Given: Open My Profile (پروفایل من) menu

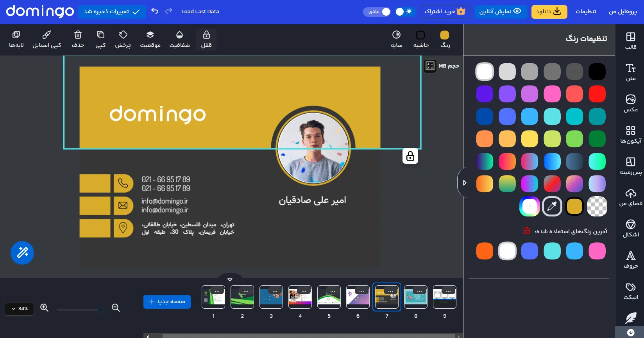Looking at the screenshot, I should (x=623, y=12).
